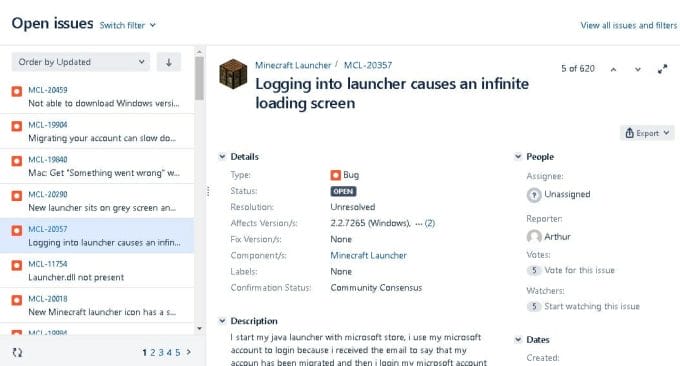Click 'Migrating your account can slow do...' summary

click(102, 138)
